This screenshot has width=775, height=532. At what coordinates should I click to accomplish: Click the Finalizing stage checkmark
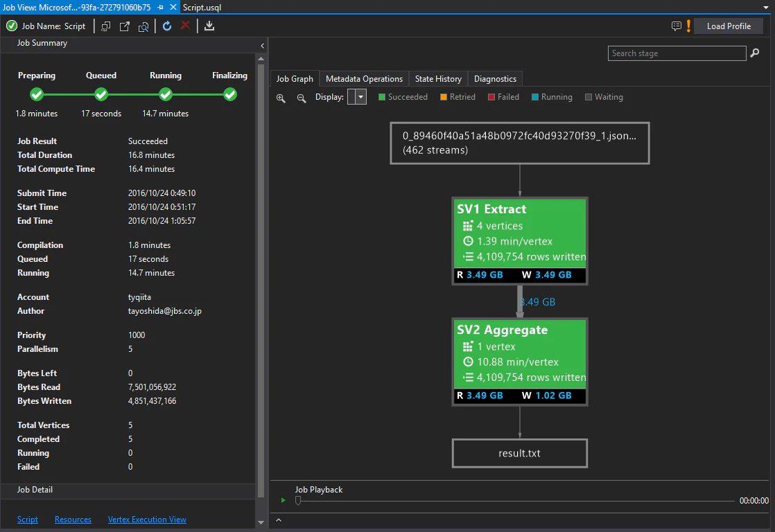pos(230,94)
